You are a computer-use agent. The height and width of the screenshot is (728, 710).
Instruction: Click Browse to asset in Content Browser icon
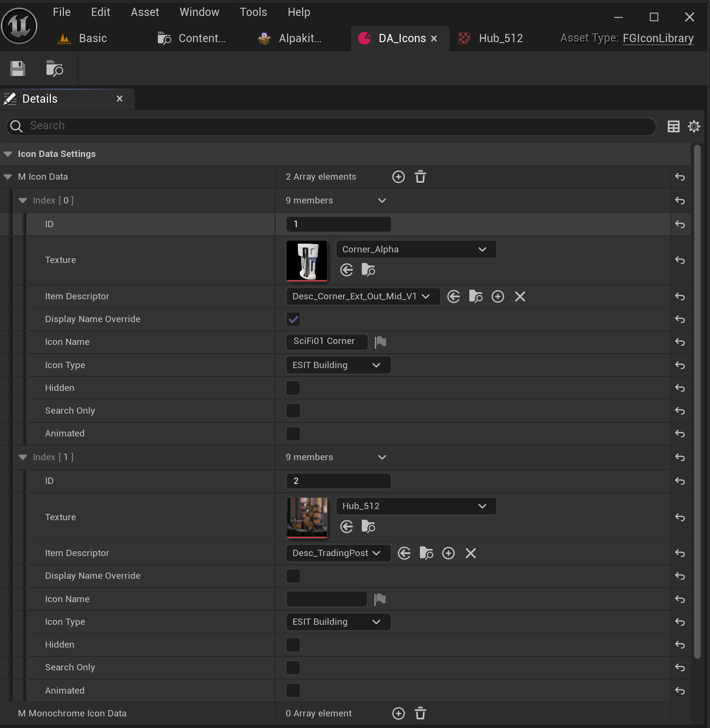pos(54,69)
